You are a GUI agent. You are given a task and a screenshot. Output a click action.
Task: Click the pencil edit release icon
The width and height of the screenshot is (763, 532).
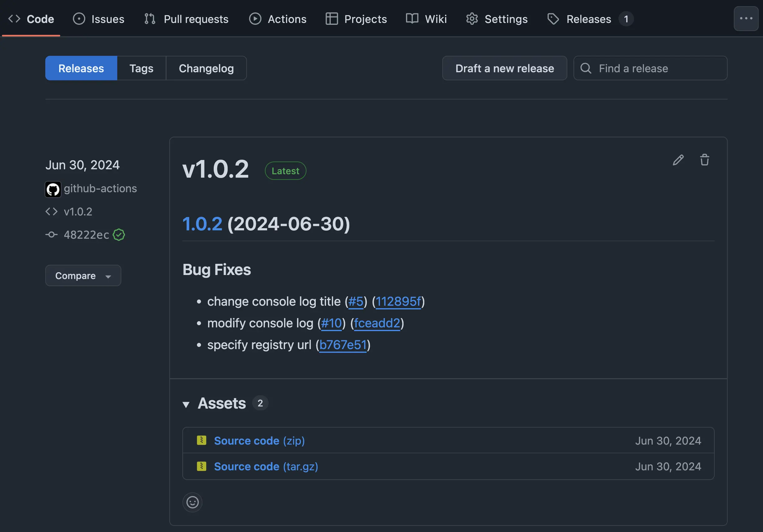(x=678, y=160)
